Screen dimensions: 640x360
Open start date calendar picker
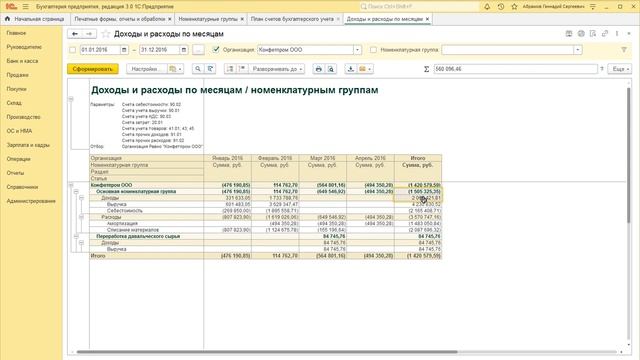pyautogui.click(x=124, y=50)
